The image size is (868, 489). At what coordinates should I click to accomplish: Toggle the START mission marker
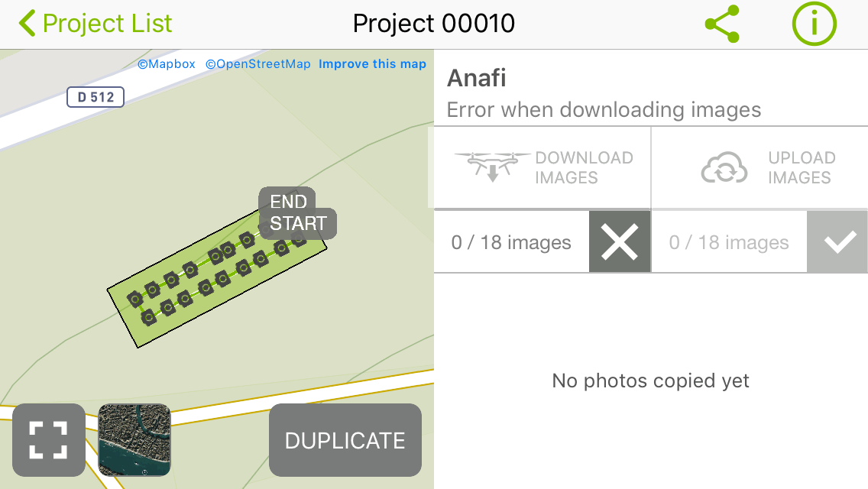(298, 224)
